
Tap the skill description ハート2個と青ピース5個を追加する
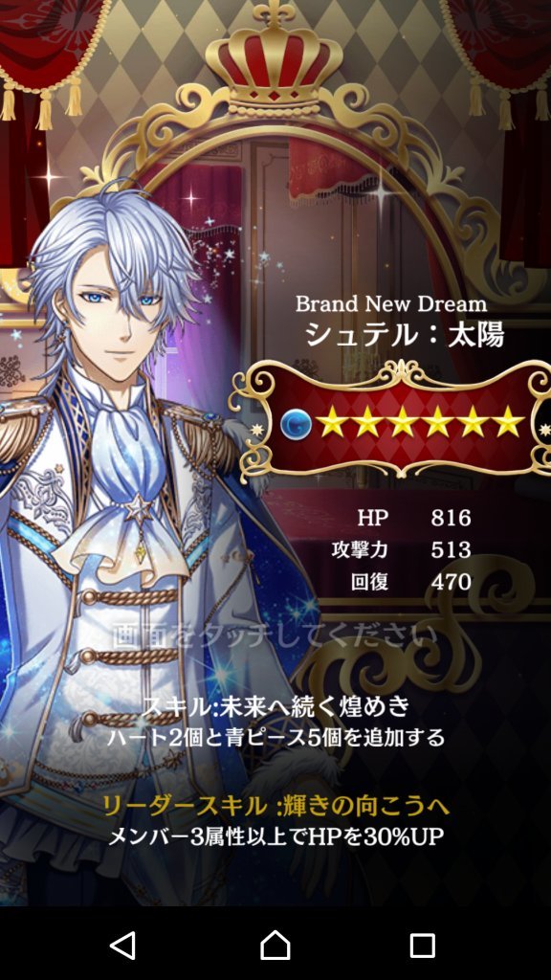tap(275, 738)
